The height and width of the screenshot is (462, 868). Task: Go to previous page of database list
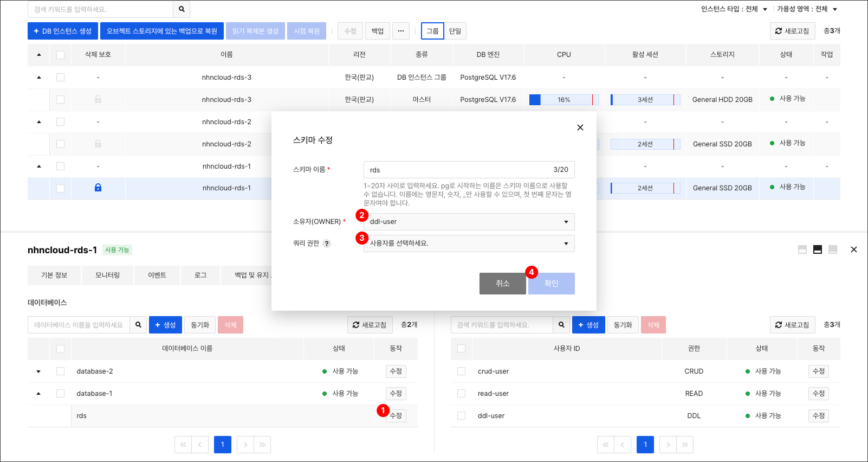pyautogui.click(x=200, y=445)
